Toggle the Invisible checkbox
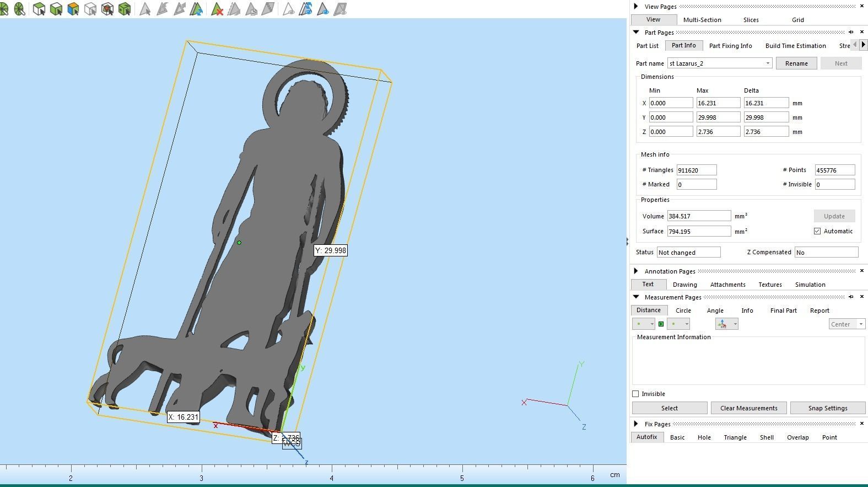868x487 pixels. pyautogui.click(x=635, y=394)
